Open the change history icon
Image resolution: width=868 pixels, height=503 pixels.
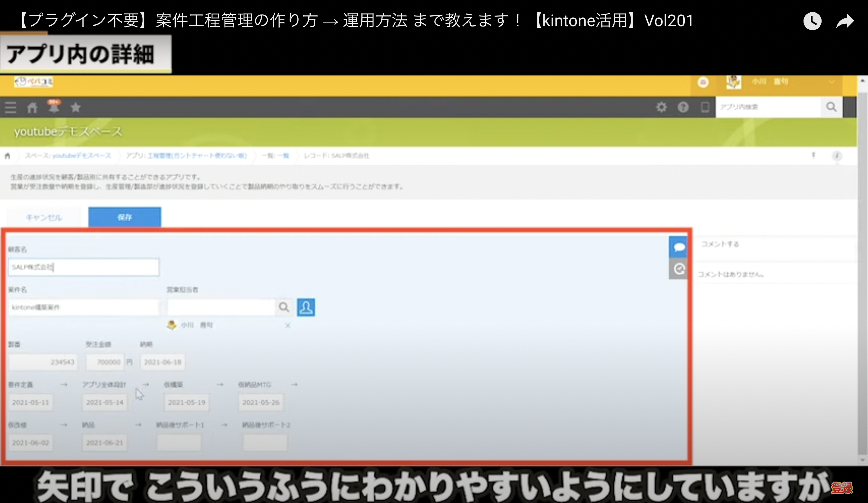(x=678, y=269)
